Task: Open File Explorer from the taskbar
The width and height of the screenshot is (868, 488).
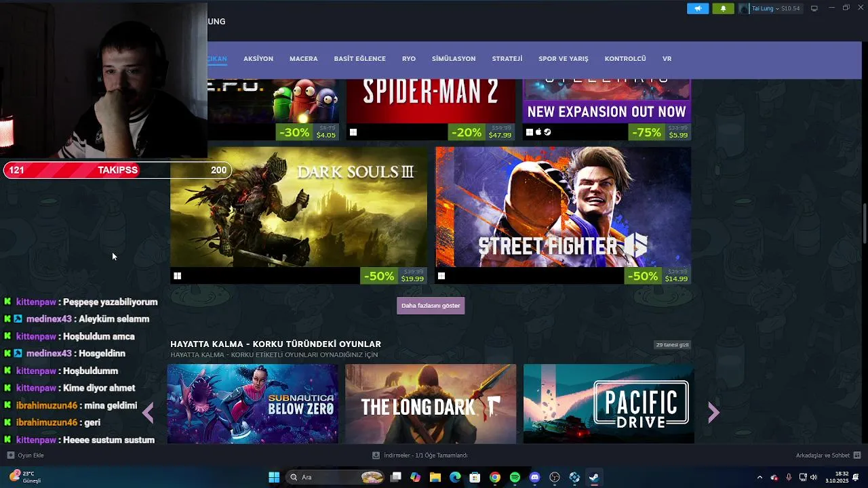Action: pos(435,477)
